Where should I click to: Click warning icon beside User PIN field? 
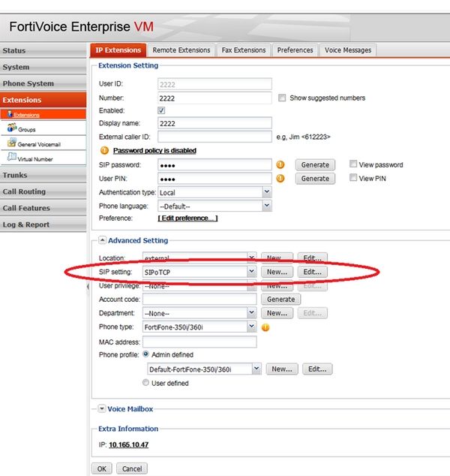click(280, 179)
